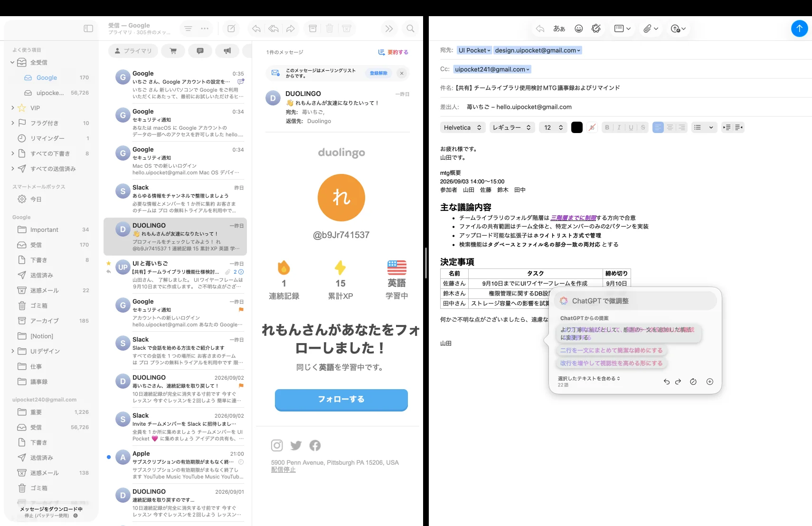Expand the フラグ付き mailbox group
The width and height of the screenshot is (812, 526).
point(13,123)
